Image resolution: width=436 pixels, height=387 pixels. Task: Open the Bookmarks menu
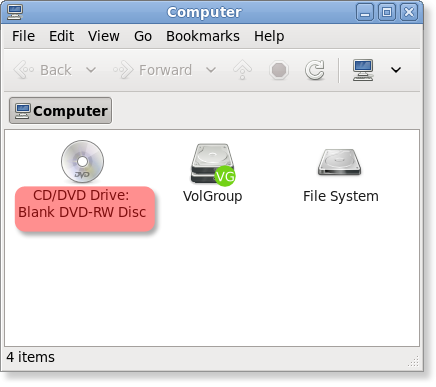tap(203, 36)
